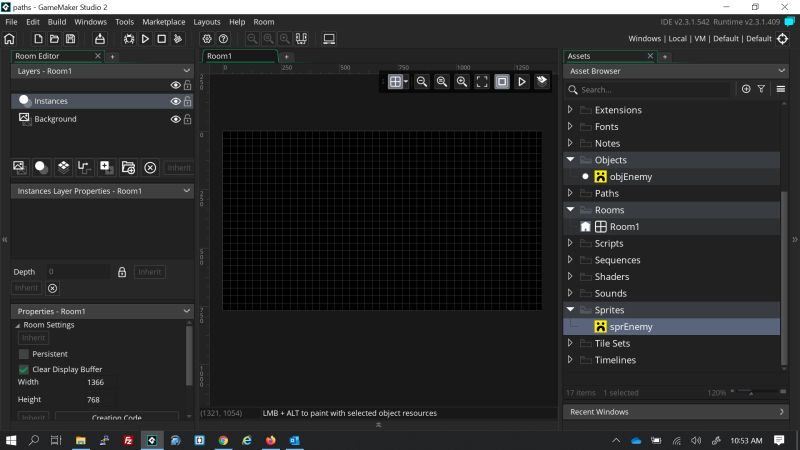Image resolution: width=800 pixels, height=450 pixels.
Task: Start the debugger with bug icon
Action: coord(129,39)
